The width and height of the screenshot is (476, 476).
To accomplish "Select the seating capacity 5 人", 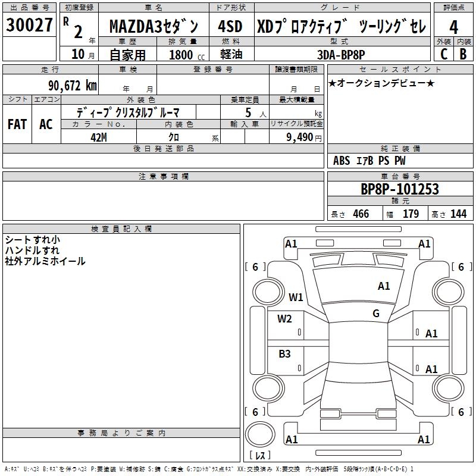I will 256,113.
